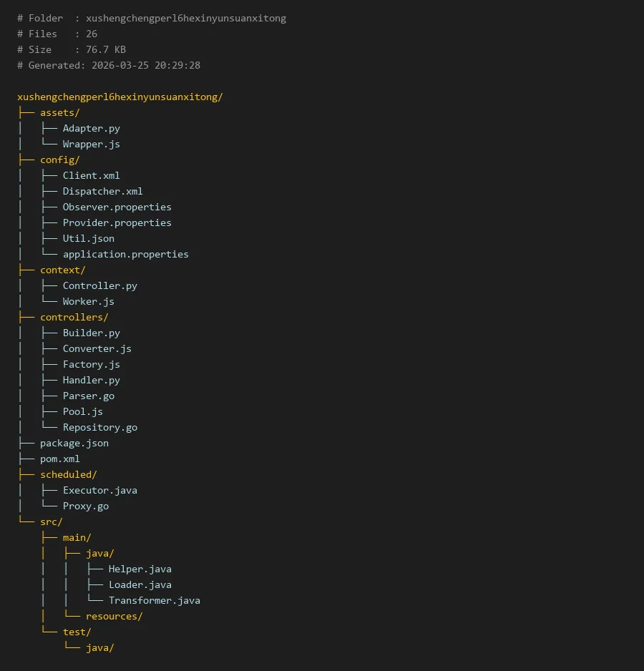The image size is (644, 671).
Task: Open Dispatcher.xml file entry
Action: pos(102,192)
